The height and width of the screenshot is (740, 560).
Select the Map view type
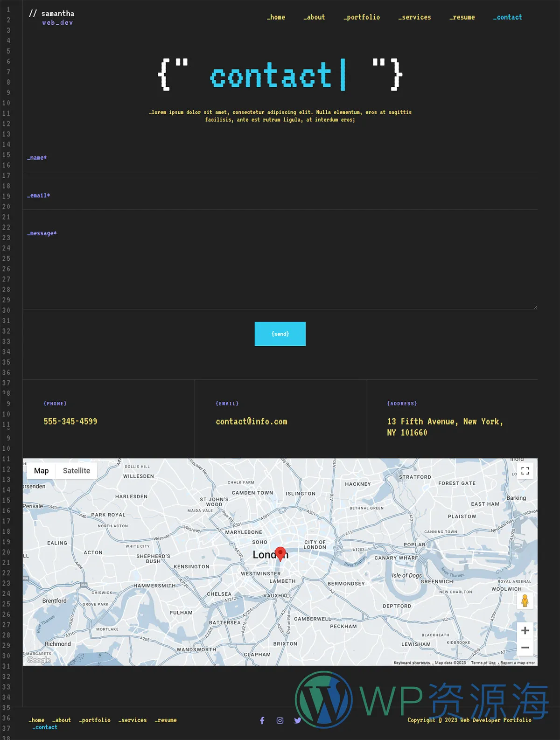coord(41,471)
